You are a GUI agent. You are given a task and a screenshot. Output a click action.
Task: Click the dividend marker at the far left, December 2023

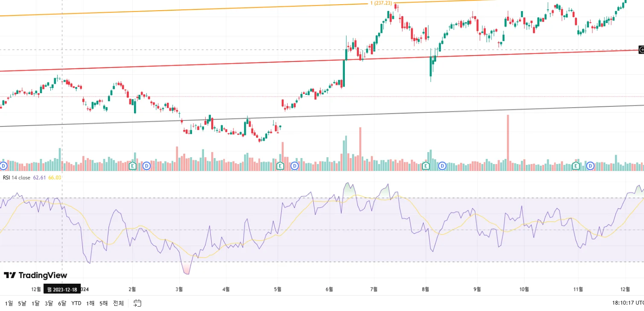tap(3, 165)
